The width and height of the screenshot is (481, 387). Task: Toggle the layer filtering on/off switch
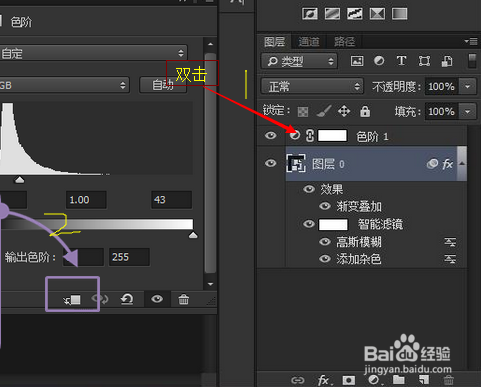pos(472,61)
